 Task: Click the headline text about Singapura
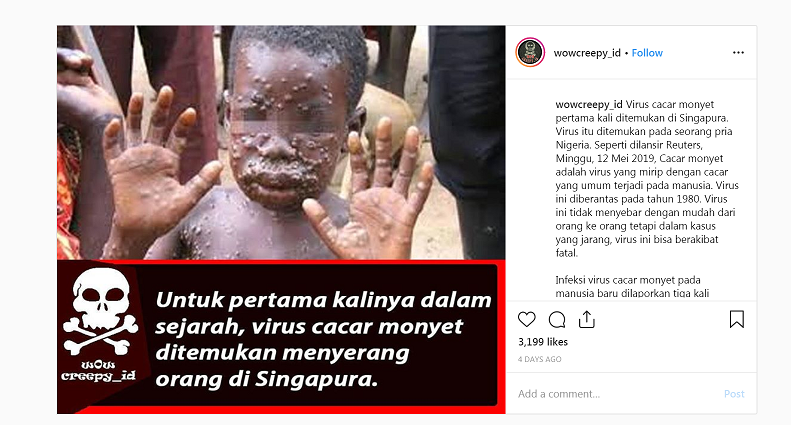pos(323,339)
